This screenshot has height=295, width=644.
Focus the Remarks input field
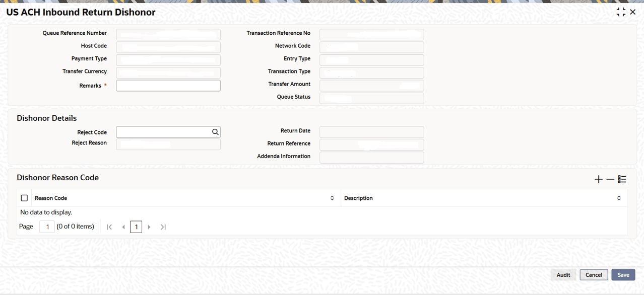168,86
